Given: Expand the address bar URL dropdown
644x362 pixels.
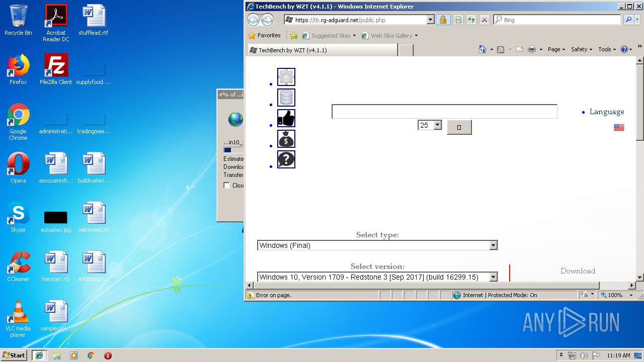Looking at the screenshot, I should point(430,20).
